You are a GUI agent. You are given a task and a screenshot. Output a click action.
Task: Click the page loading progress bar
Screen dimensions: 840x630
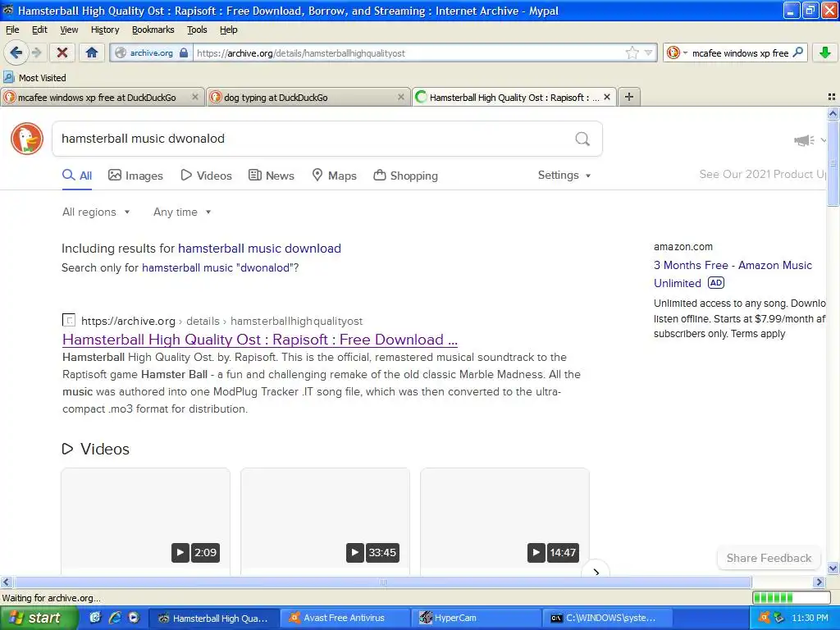tap(791, 598)
